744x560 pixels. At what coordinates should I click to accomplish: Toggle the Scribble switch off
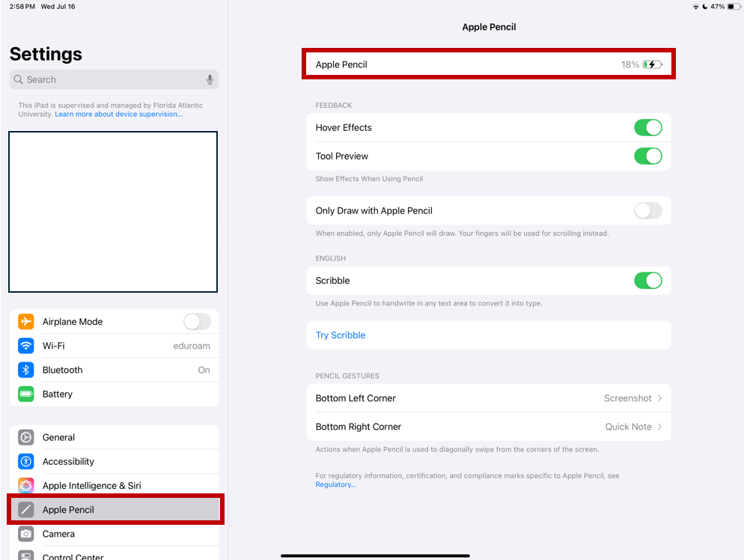tap(647, 281)
